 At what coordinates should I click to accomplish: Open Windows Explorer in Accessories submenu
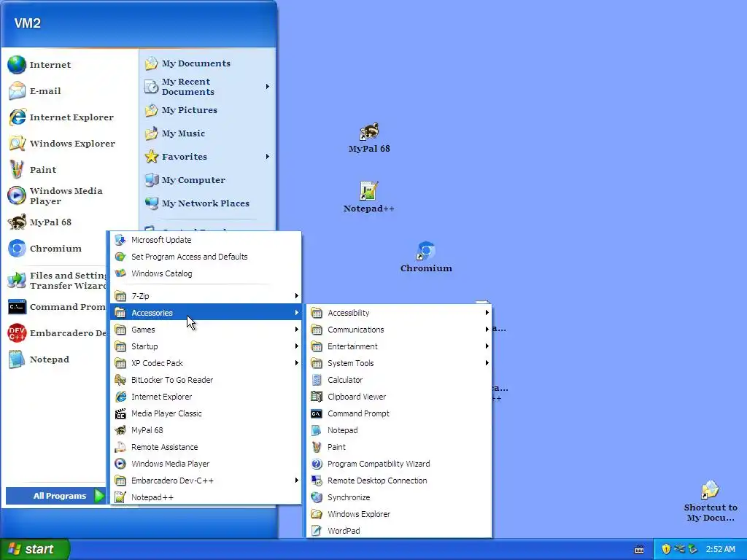(x=398, y=514)
